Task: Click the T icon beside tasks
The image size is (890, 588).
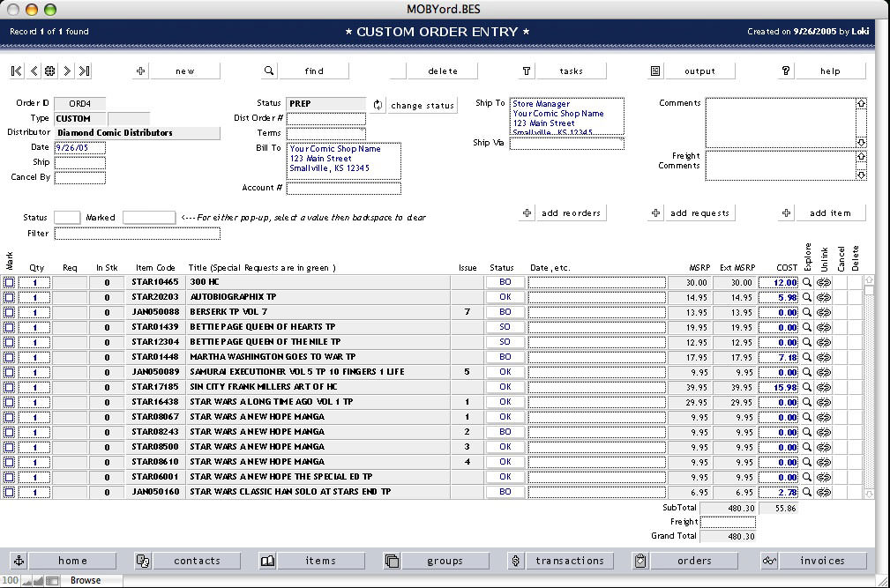Action: 527,71
